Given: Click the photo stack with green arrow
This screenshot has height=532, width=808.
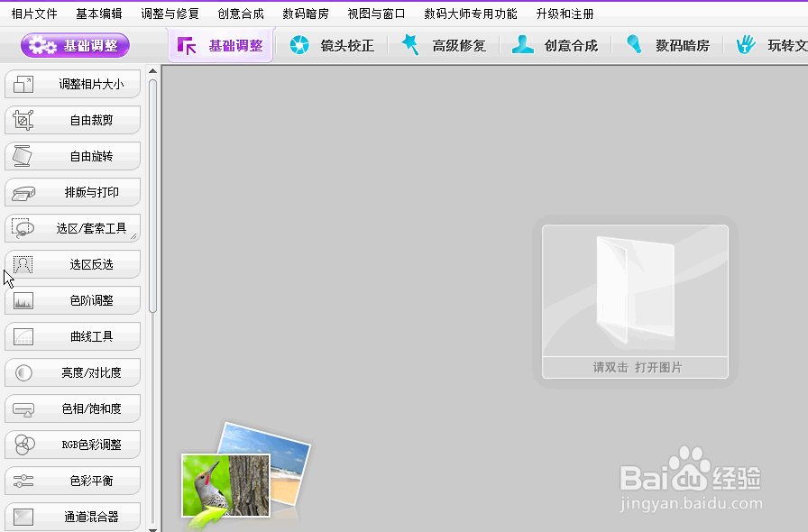Looking at the screenshot, I should click(246, 475).
